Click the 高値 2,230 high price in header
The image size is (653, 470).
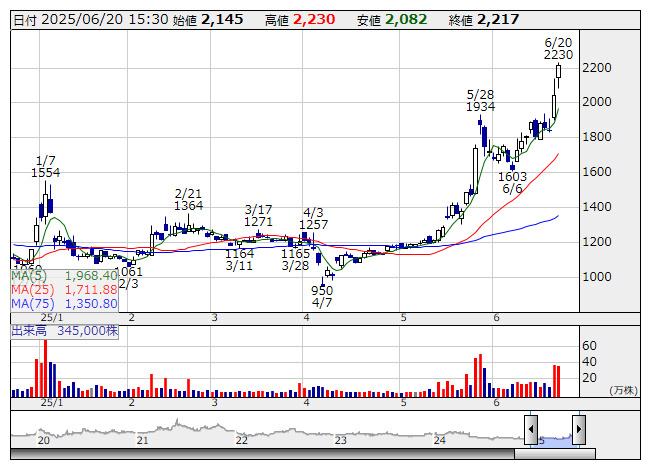point(300,20)
